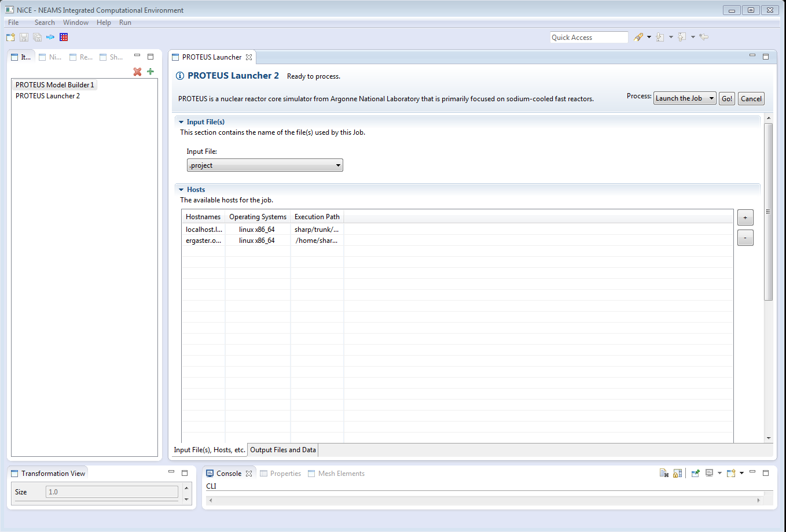Minimize the Transformation View panel
The width and height of the screenshot is (786, 532).
tap(171, 472)
